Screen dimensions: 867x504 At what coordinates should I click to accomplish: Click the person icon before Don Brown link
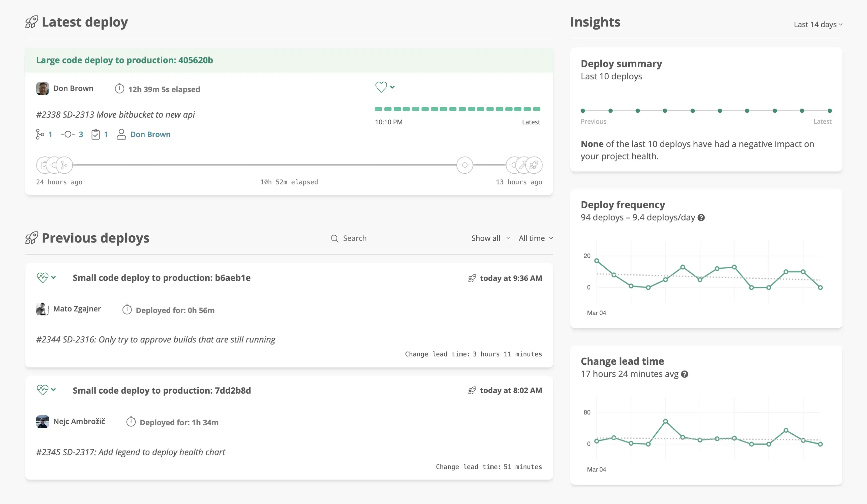coord(121,134)
